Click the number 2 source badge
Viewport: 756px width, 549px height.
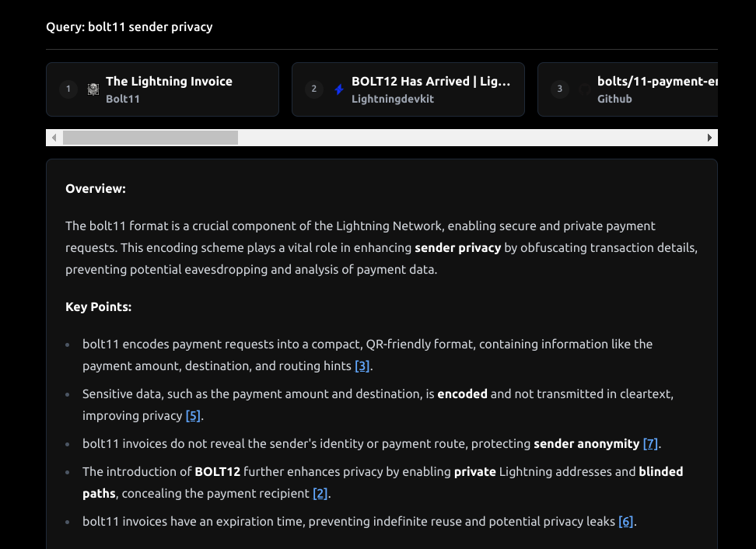[314, 89]
